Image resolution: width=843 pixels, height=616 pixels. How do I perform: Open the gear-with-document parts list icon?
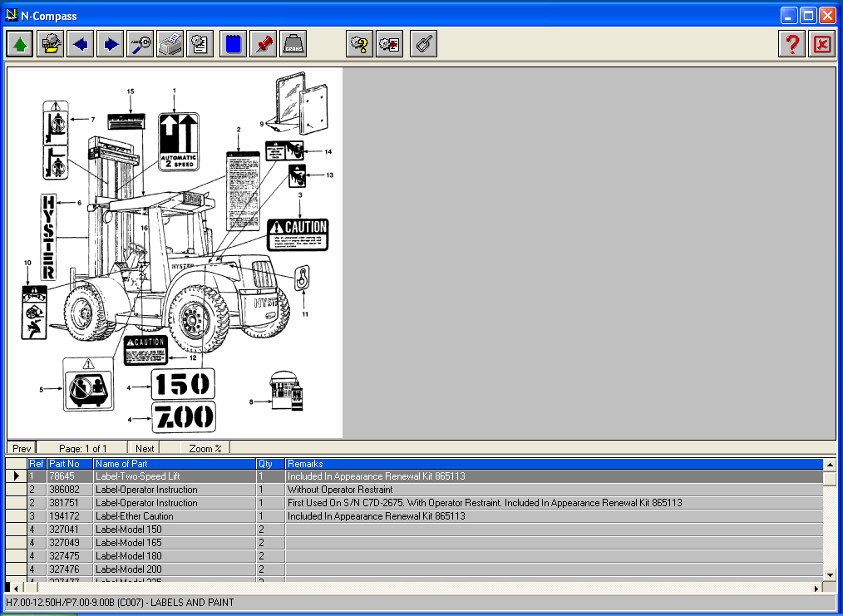(200, 43)
